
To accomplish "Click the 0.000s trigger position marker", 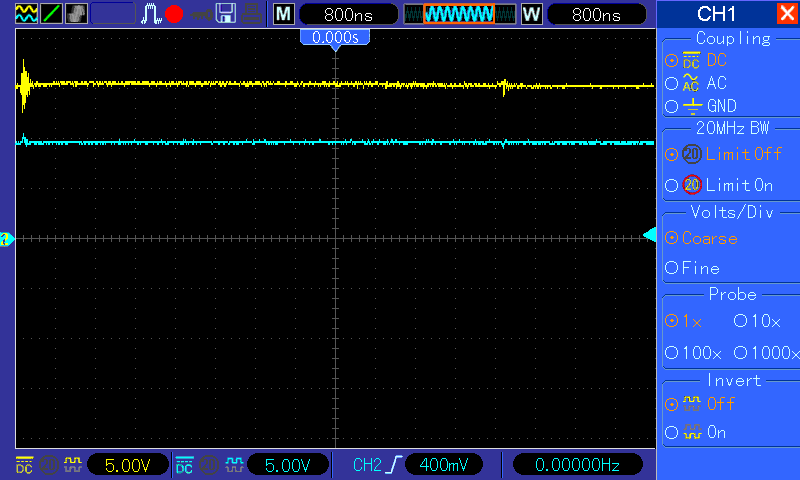I will 335,38.
